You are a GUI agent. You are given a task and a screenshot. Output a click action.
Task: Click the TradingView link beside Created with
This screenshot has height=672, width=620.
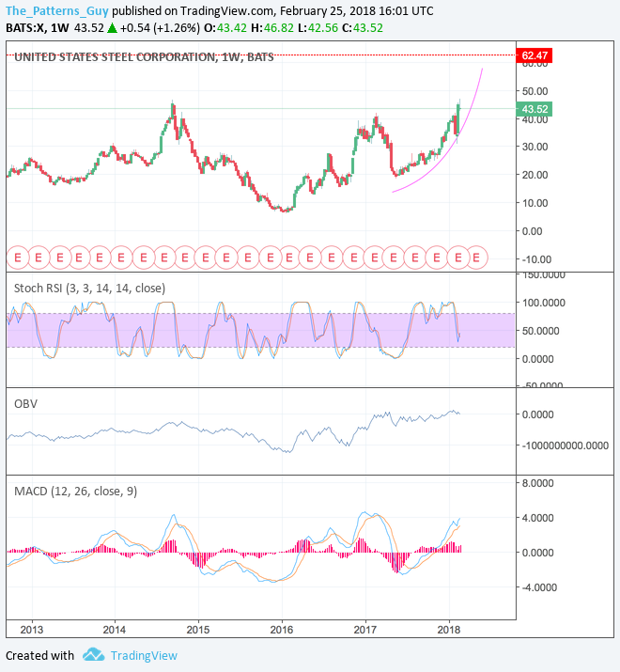pyautogui.click(x=144, y=656)
